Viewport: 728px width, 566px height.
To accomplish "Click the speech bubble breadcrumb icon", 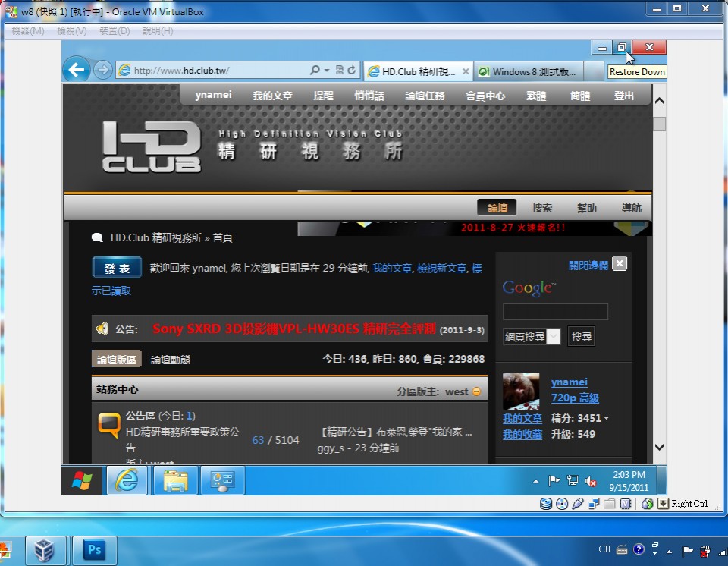I will pyautogui.click(x=97, y=237).
